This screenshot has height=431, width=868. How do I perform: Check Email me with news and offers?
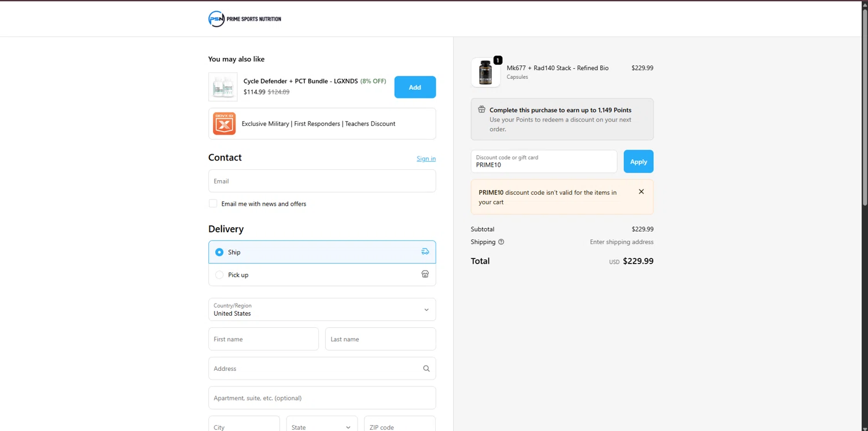click(x=213, y=203)
